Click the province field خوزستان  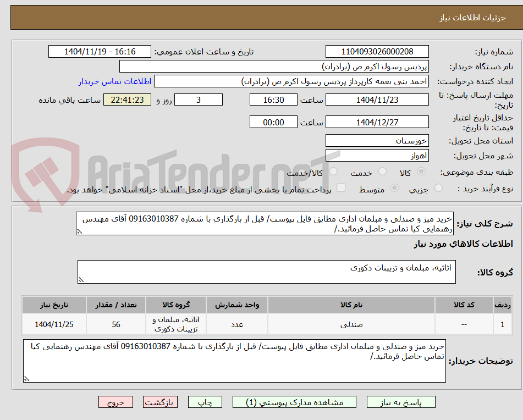click(x=377, y=141)
